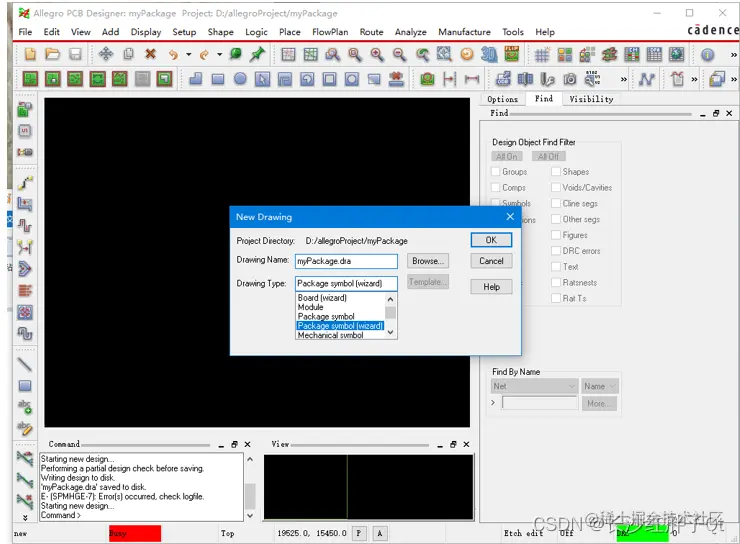The image size is (740, 544).
Task: Open the Undo history dropdown arrow
Action: 188,55
